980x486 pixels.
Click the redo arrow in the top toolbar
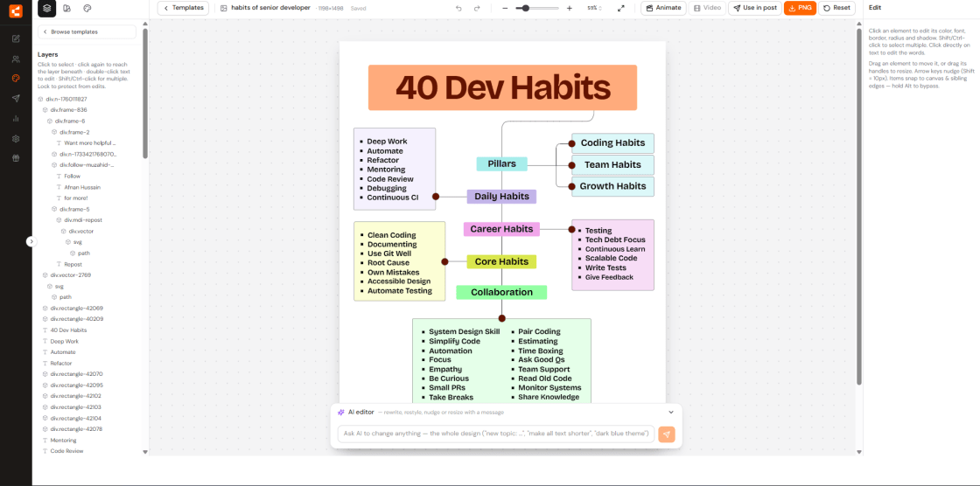coord(477,8)
